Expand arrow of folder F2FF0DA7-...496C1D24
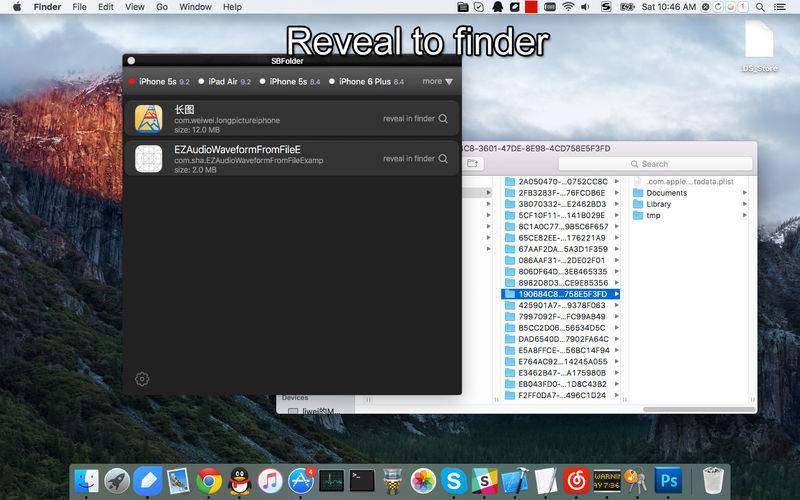This screenshot has width=800, height=500. 616,395
